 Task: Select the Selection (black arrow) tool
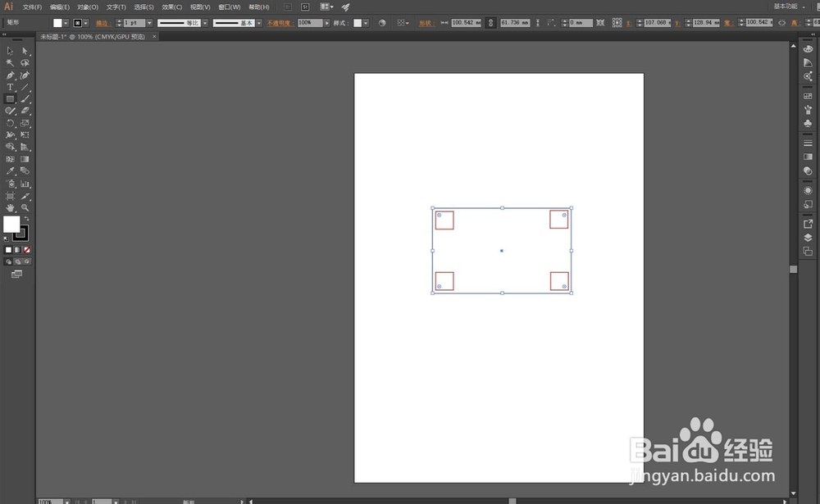point(10,51)
